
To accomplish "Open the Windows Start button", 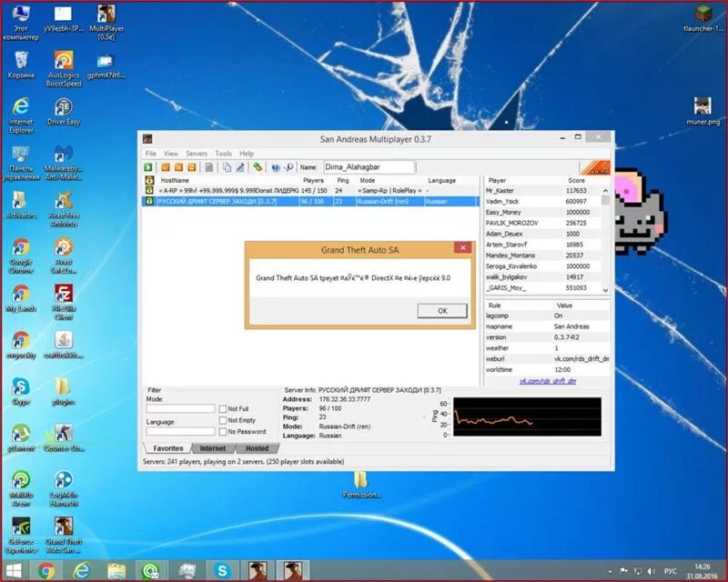I will [14, 570].
